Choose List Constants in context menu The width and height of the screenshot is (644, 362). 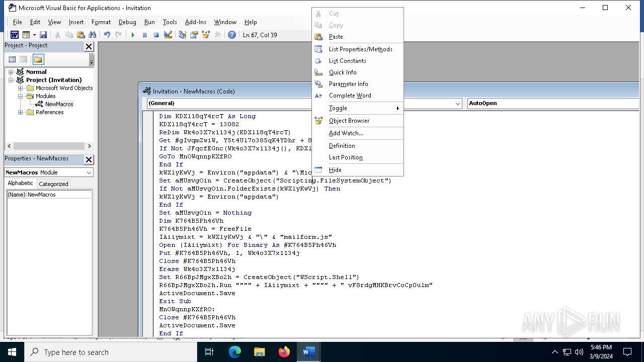pyautogui.click(x=358, y=61)
